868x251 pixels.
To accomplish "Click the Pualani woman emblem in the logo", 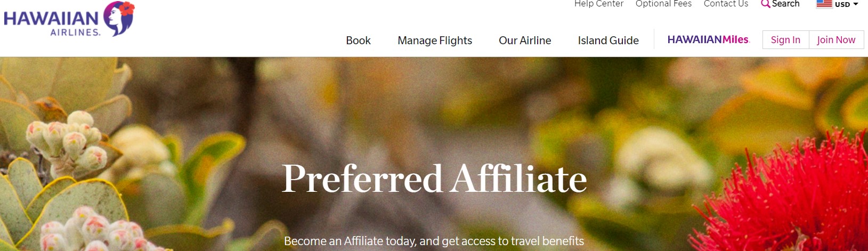I will click(x=118, y=18).
